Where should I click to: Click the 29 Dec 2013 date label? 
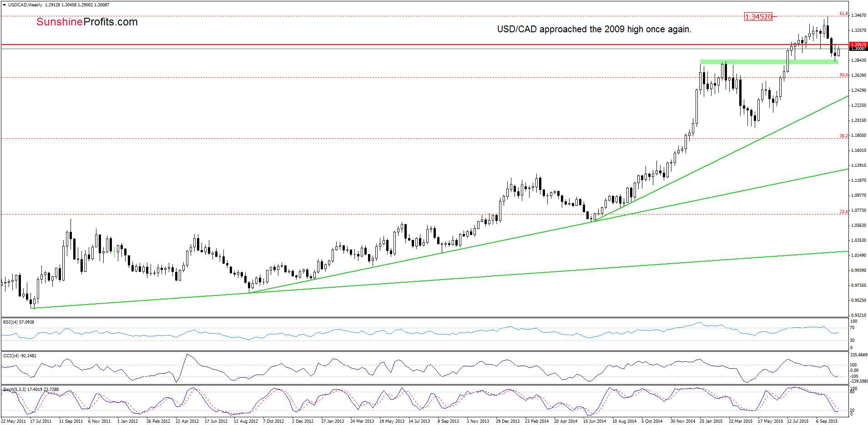pos(508,421)
